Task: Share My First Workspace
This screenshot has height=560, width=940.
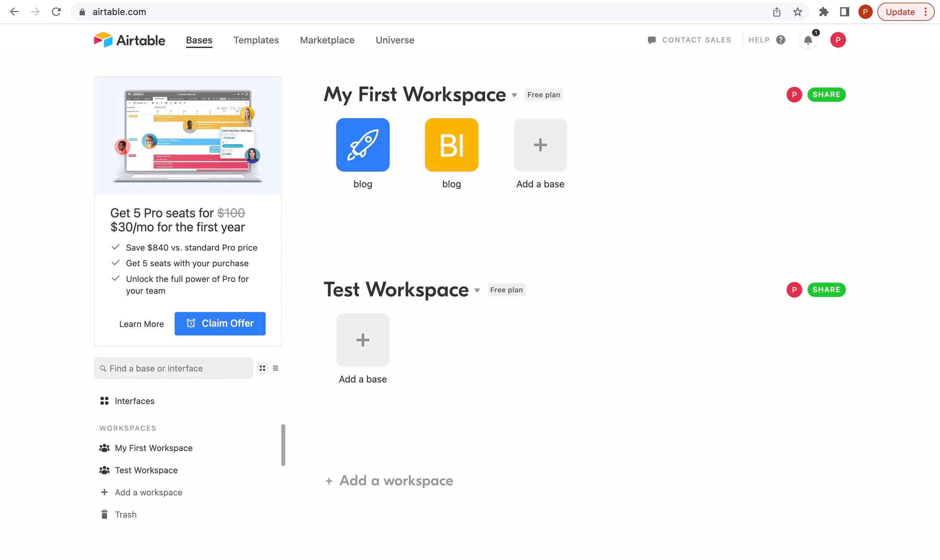Action: tap(826, 94)
